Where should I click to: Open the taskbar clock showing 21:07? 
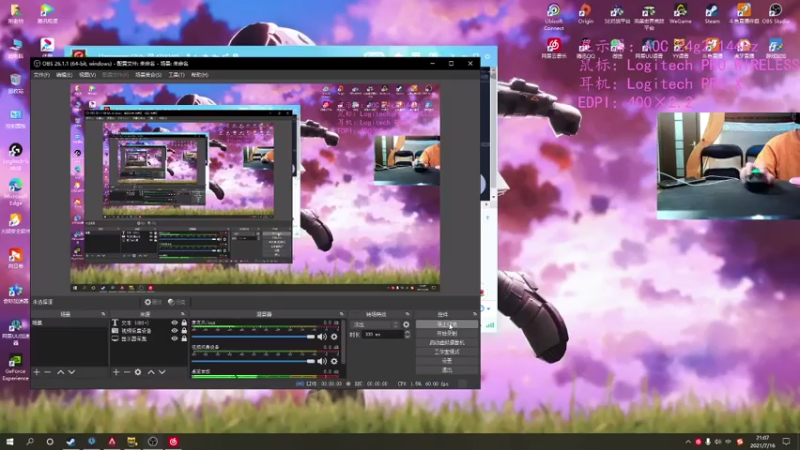[x=762, y=442]
